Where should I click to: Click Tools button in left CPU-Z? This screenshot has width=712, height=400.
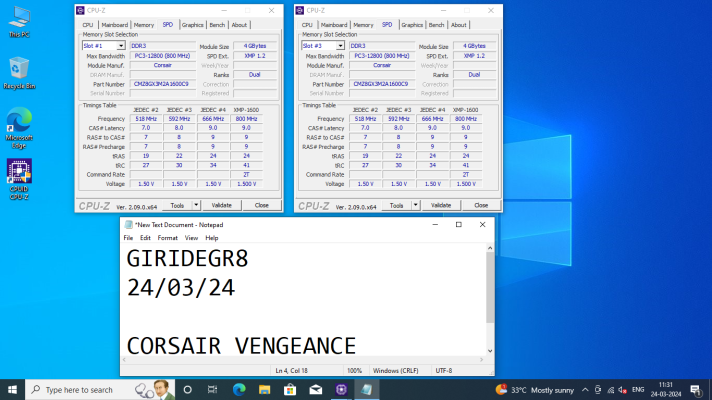[177, 205]
